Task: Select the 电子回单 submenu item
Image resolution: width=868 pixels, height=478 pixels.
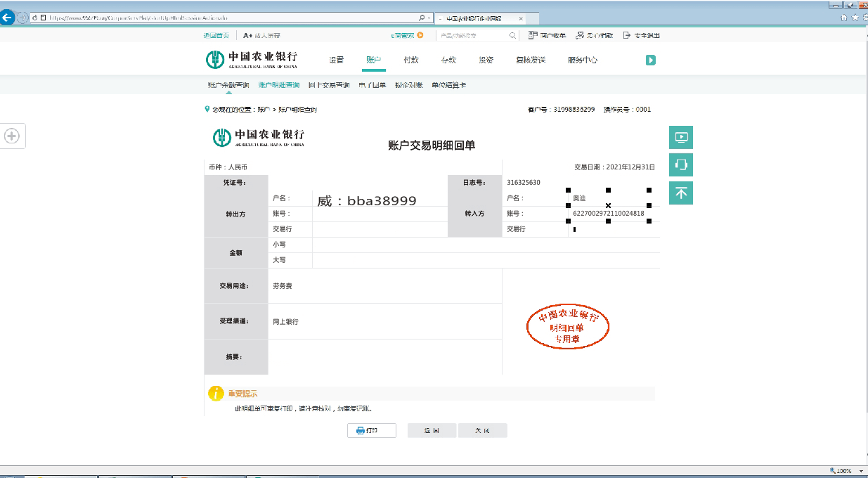Action: coord(373,85)
